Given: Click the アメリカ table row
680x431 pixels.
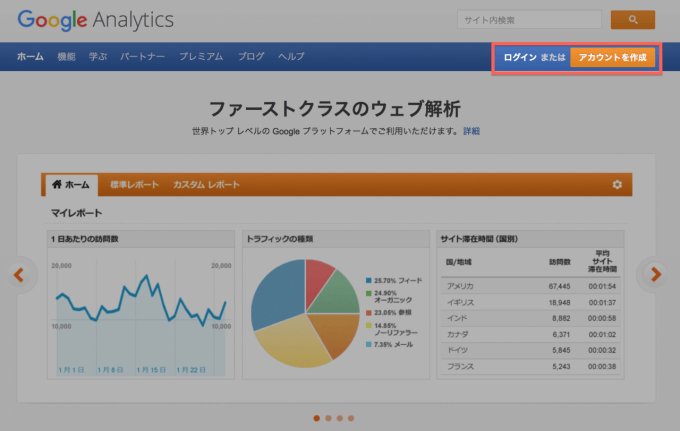Looking at the screenshot, I should click(530, 286).
